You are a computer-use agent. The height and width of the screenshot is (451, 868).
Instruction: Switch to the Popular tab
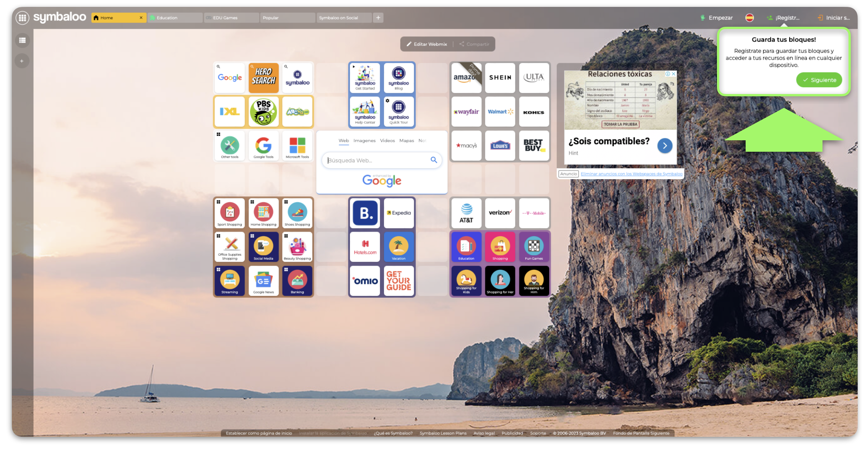click(288, 18)
